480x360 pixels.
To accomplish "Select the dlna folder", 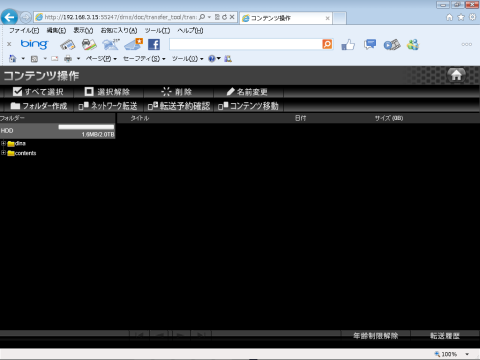I will 17,143.
